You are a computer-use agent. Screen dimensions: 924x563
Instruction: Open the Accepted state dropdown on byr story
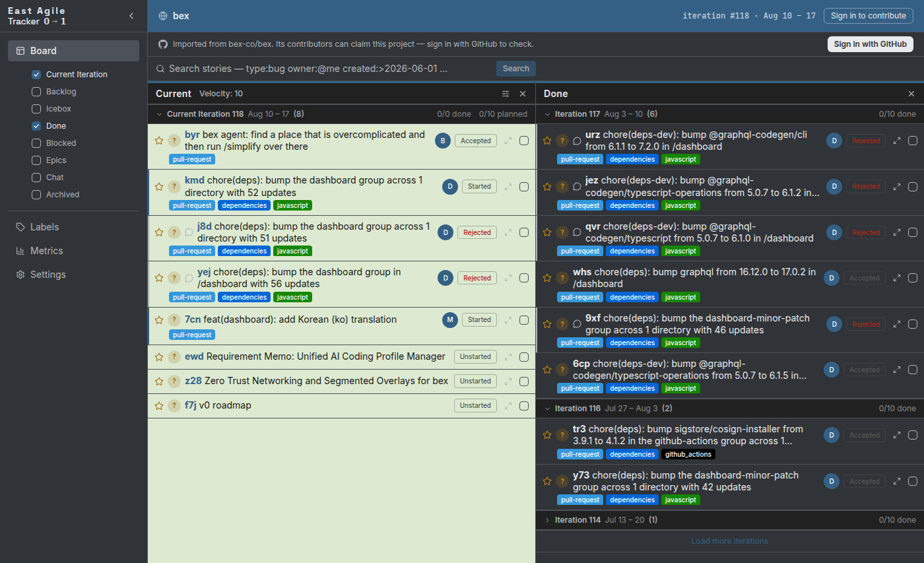[476, 141]
